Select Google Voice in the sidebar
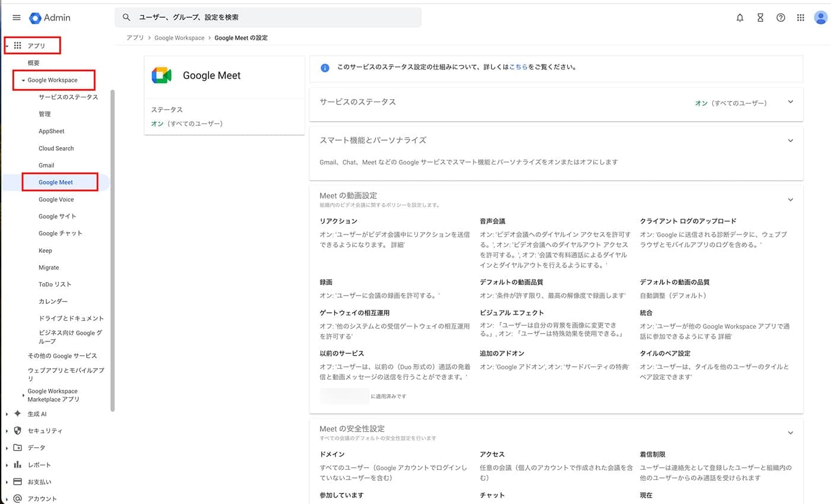This screenshot has width=831, height=504. point(56,199)
